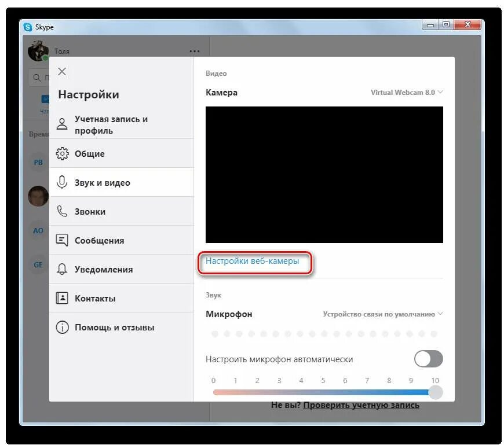
Task: Click the black camera preview area
Action: [324, 175]
